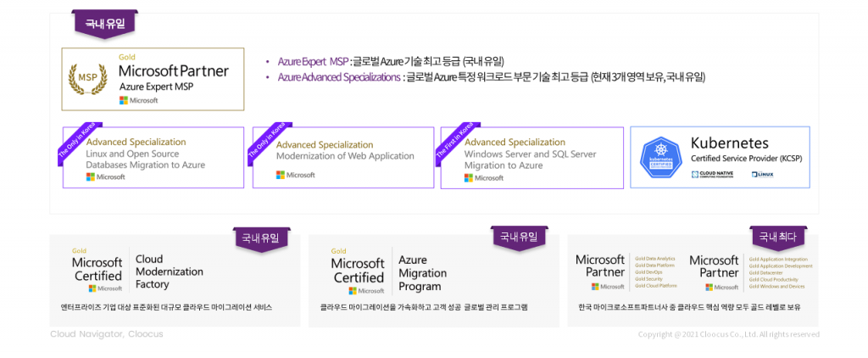Viewport: 868px width, 358px height.
Task: Click the 'Cloud Navigator, Cloocus' footer text
Action: tap(107, 334)
